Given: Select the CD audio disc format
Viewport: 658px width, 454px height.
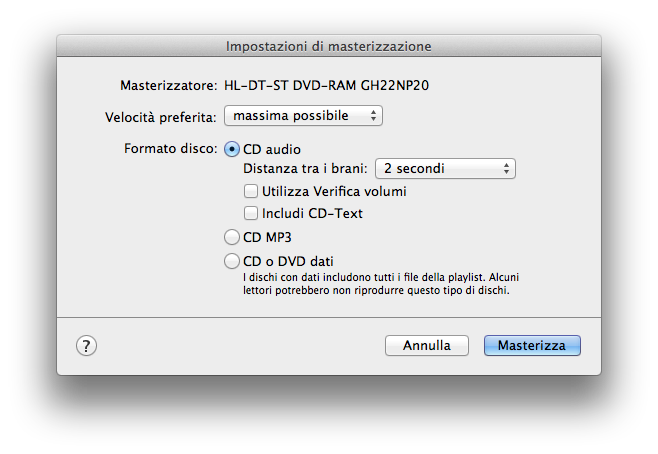Looking at the screenshot, I should point(233,150).
